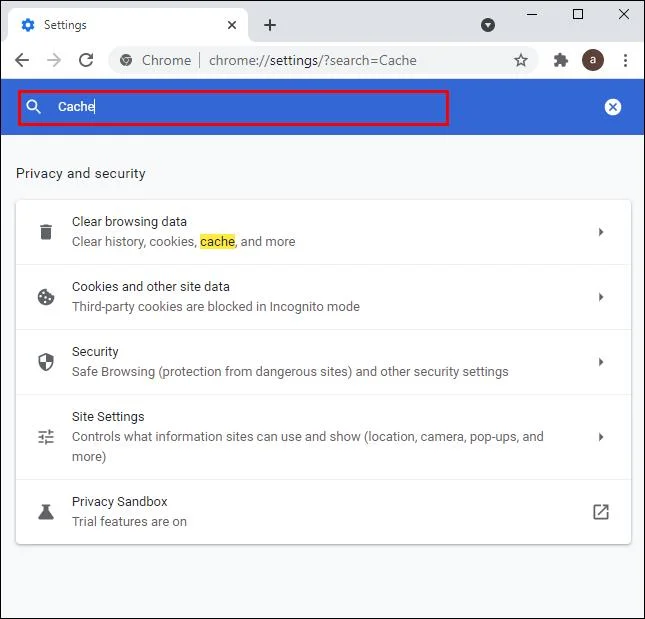Open Clear browsing data
Viewport: 645px width, 619px height.
point(323,232)
